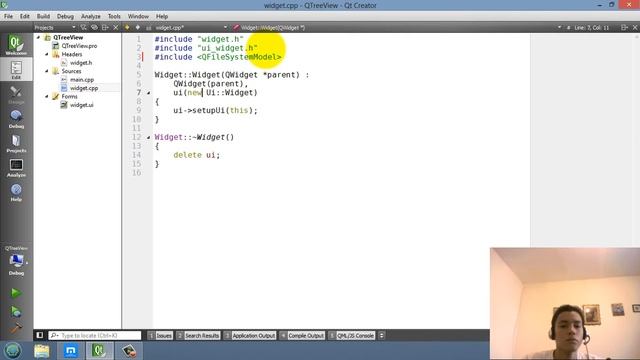Collapse the Forms folder

47,96
